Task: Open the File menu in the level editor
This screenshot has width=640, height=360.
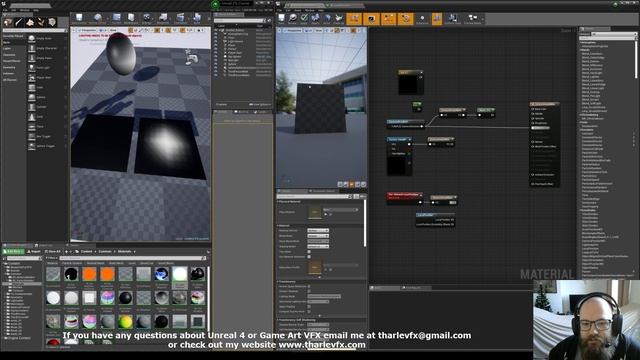Action: pos(5,10)
